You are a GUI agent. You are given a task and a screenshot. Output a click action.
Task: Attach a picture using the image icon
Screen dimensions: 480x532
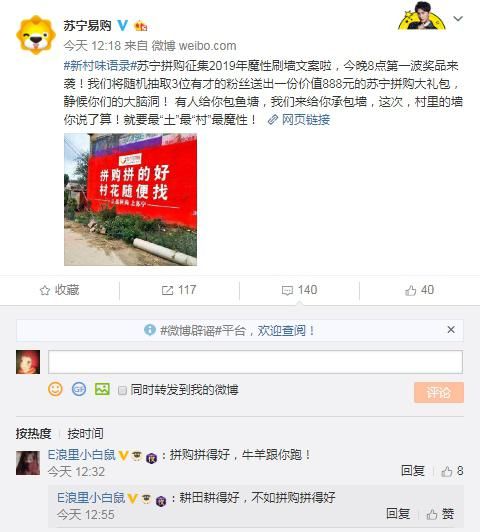click(x=102, y=389)
